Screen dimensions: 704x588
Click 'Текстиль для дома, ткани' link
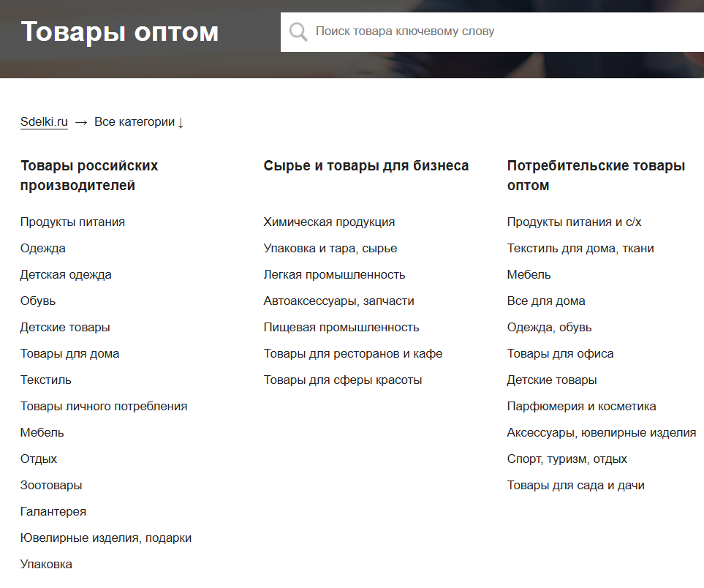[x=580, y=248]
